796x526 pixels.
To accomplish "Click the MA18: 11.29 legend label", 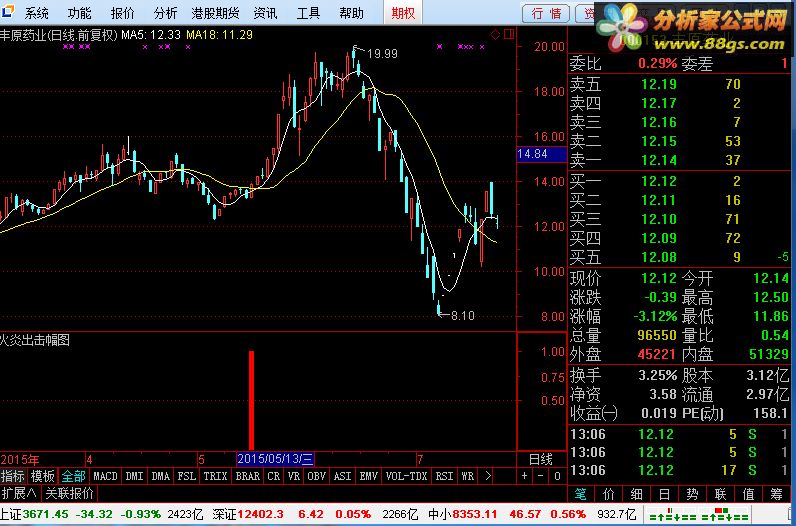I will click(x=219, y=35).
